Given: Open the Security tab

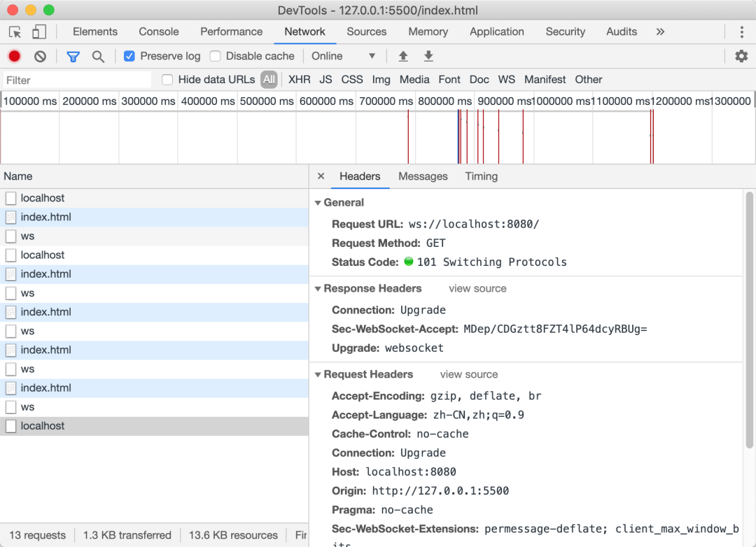Looking at the screenshot, I should tap(565, 31).
